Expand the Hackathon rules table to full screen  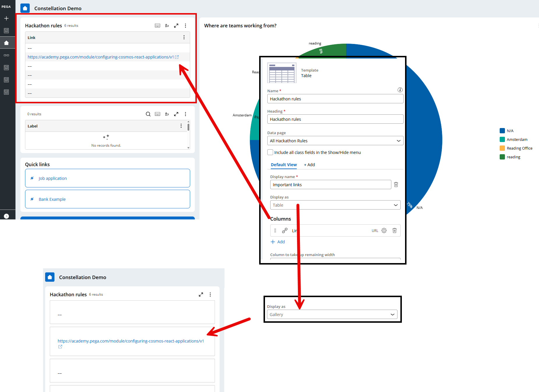(176, 25)
